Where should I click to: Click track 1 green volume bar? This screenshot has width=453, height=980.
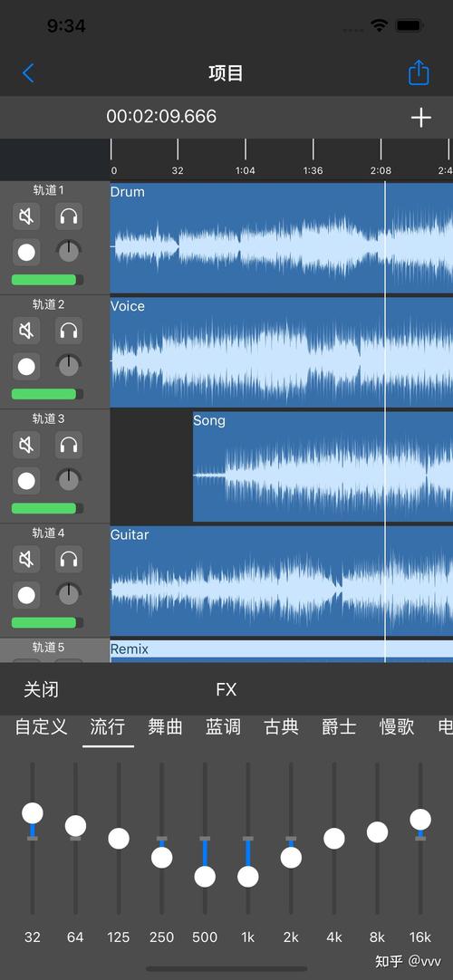47,279
